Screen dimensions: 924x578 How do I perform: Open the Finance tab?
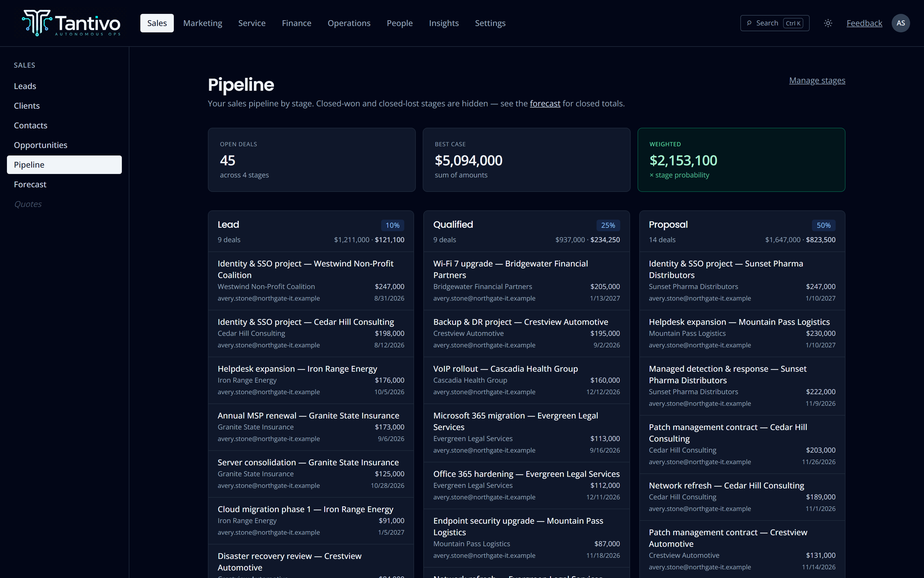[x=297, y=23]
